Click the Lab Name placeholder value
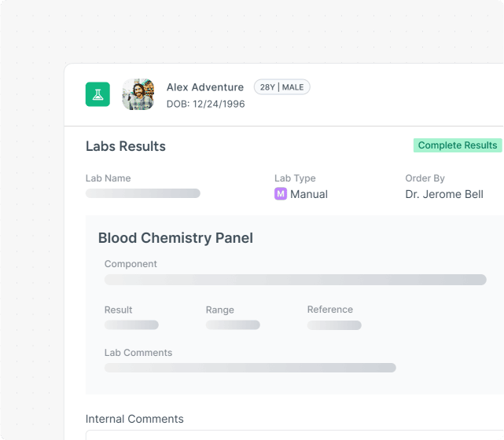 click(x=143, y=193)
